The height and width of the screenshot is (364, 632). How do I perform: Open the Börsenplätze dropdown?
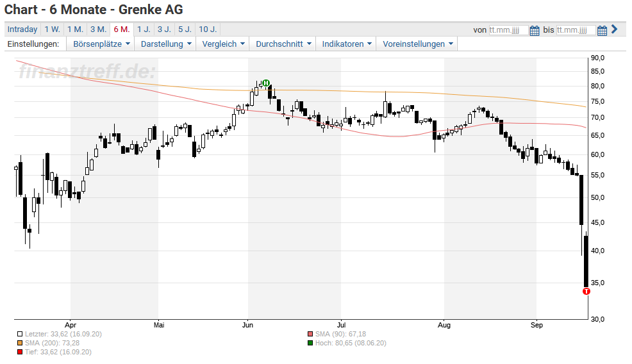point(101,44)
